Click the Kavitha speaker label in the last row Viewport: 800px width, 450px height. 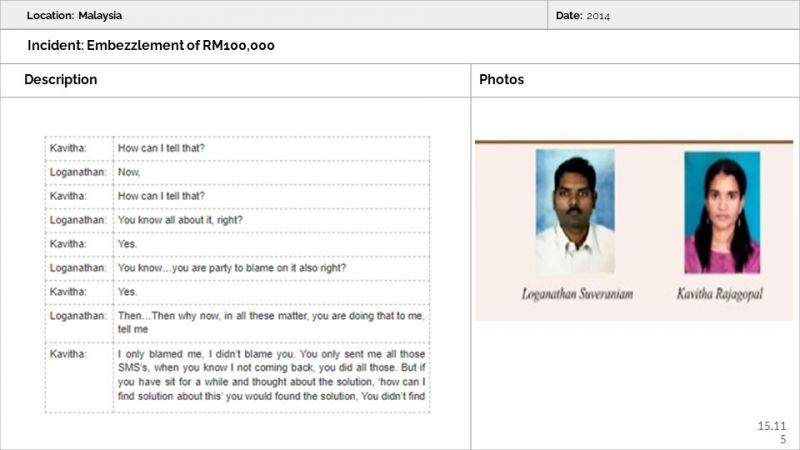(68, 354)
